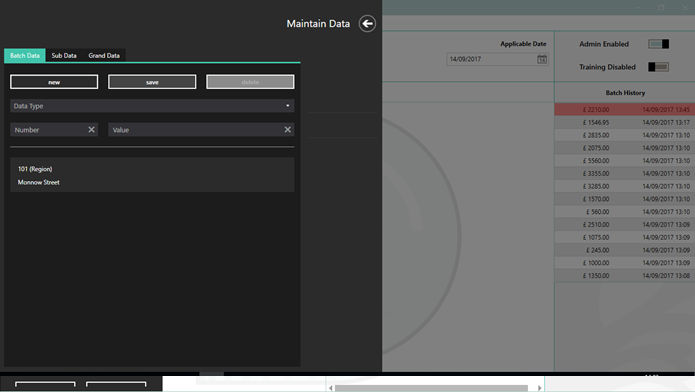Select the 101 (Region) list entry

[x=35, y=169]
